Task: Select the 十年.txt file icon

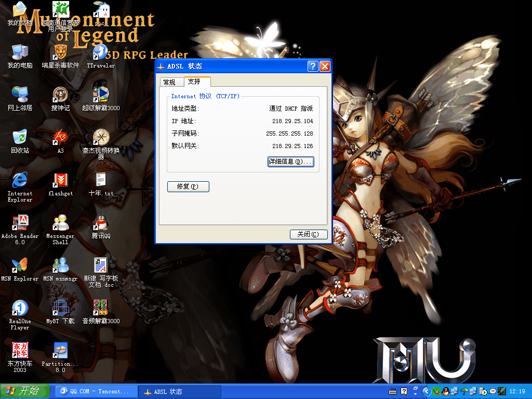Action: 101,184
